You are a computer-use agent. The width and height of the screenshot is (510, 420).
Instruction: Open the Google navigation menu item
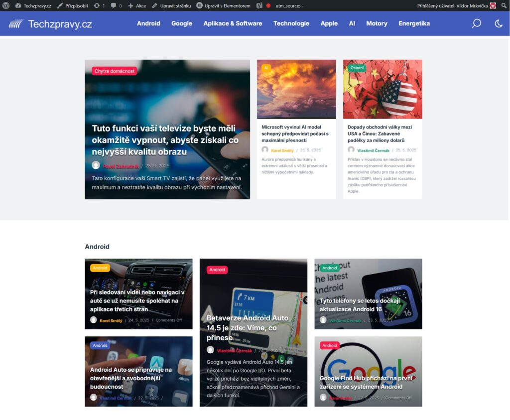pyautogui.click(x=182, y=23)
